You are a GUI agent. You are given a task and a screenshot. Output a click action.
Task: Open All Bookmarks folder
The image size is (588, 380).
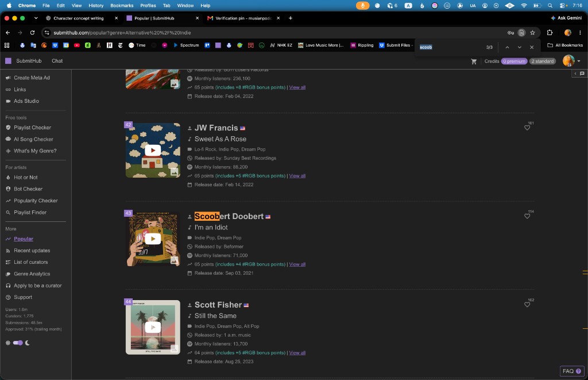pyautogui.click(x=565, y=45)
